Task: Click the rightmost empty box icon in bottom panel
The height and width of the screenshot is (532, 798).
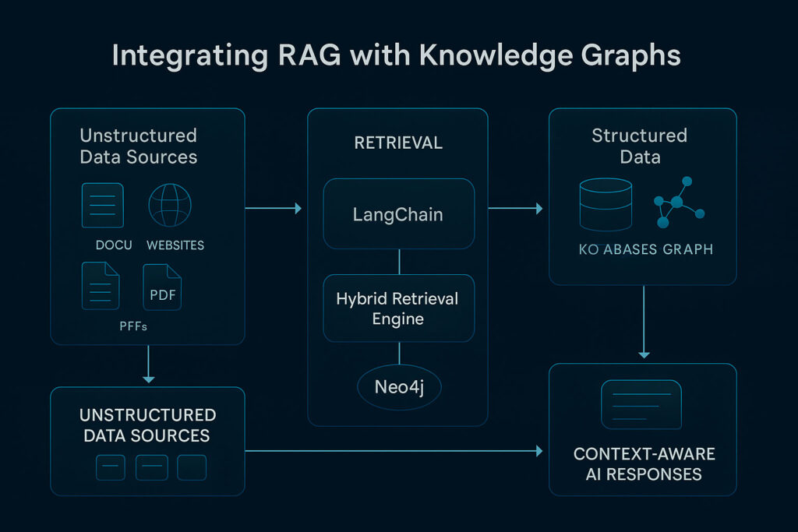Action: coord(192,467)
